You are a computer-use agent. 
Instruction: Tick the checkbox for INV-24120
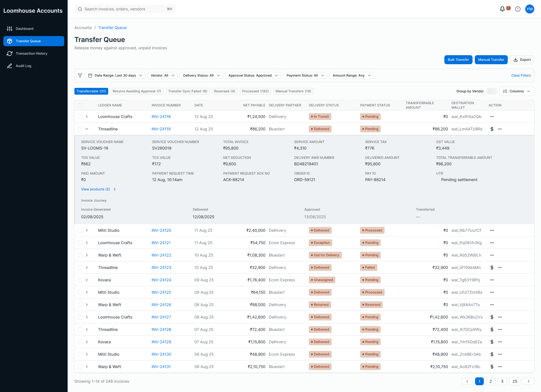tap(80, 230)
